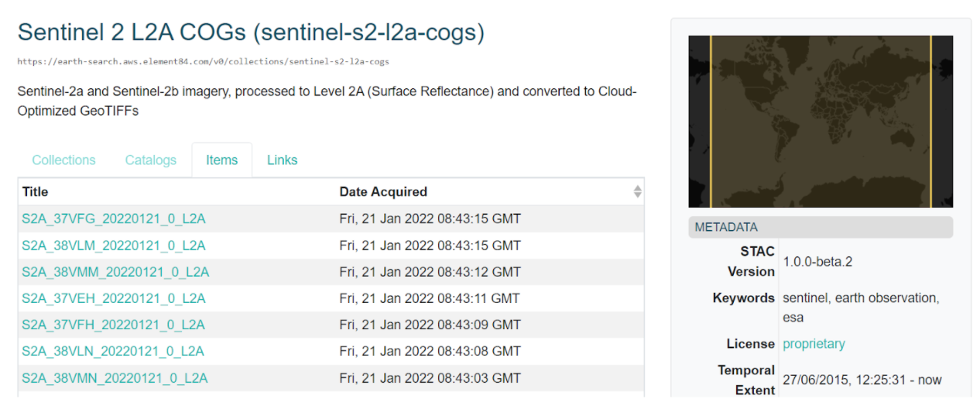Sort by the Date Acquired sort arrows
This screenshot has width=980, height=399.
point(637,191)
